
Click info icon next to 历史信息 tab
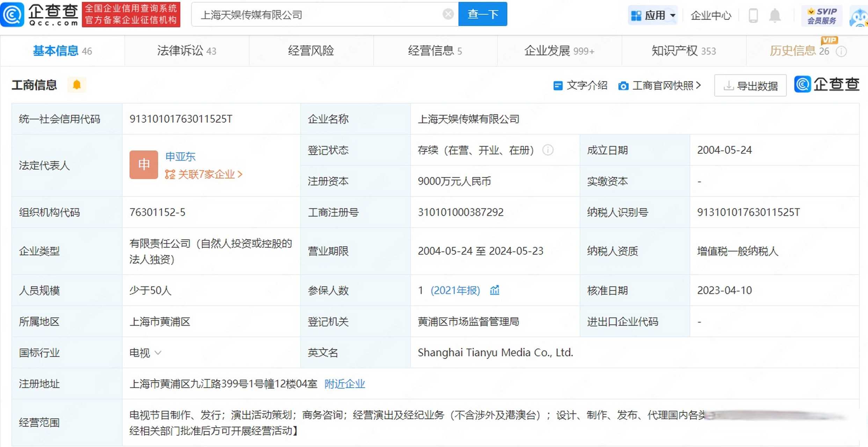tap(841, 52)
